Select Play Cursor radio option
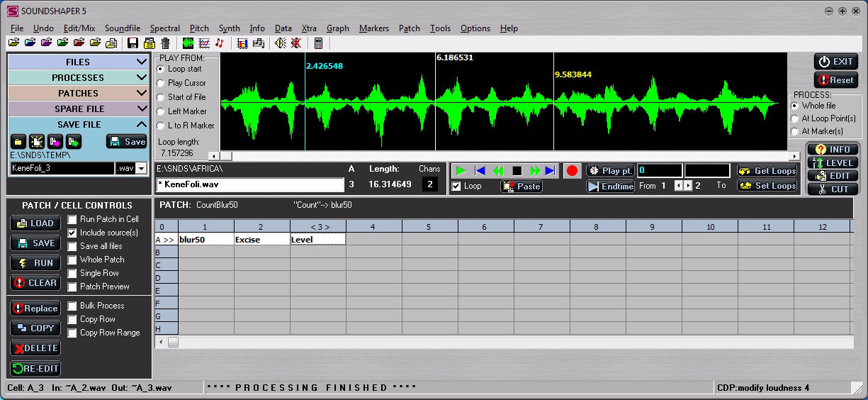Image resolution: width=868 pixels, height=400 pixels. tap(160, 83)
